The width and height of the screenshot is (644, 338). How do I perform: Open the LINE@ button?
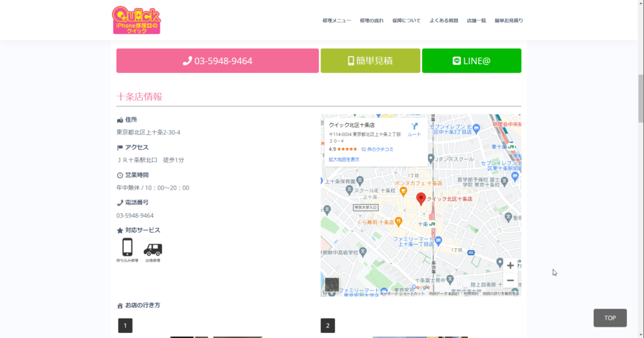point(472,61)
